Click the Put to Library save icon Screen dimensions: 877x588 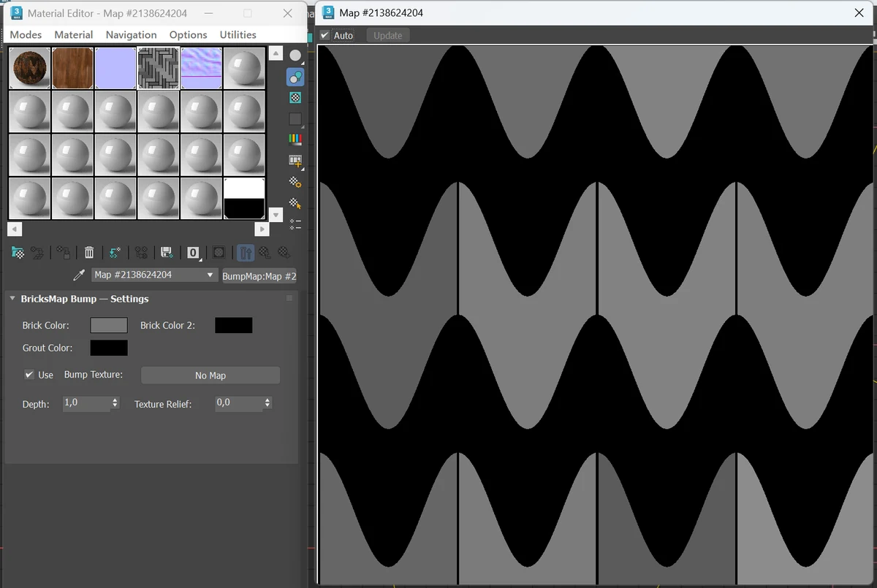167,253
